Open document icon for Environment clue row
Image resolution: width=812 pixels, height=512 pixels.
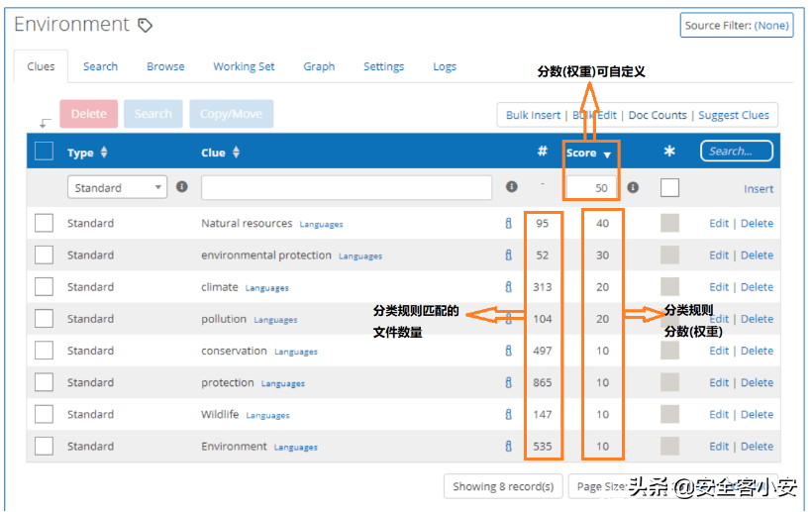pyautogui.click(x=509, y=447)
